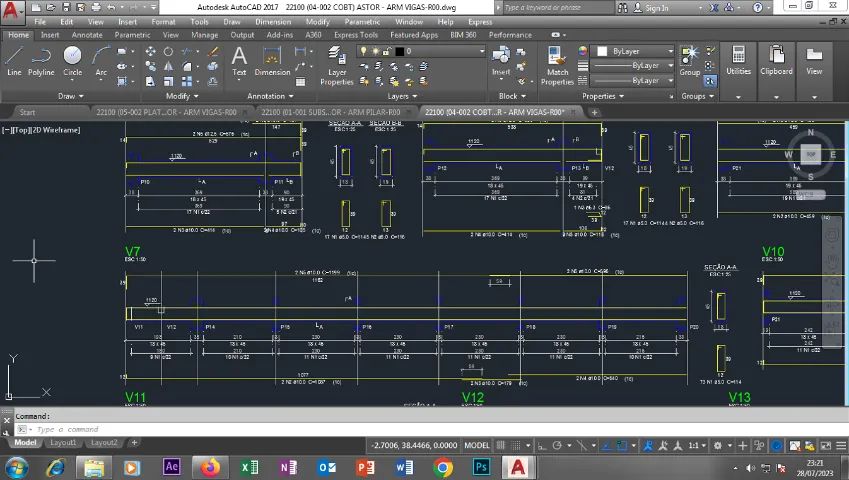Click the Move tool in Modify panel
Viewport: 849px width, 480px height.
point(151,51)
